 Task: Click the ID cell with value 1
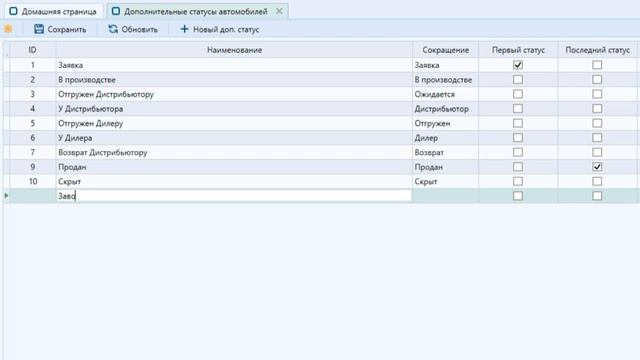(x=33, y=65)
